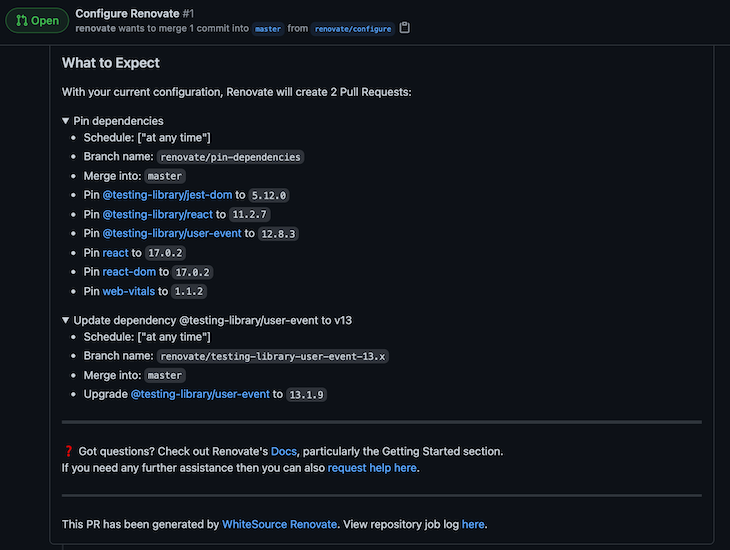Open the master base branch link
Viewport: 730px width, 550px height.
[268, 29]
